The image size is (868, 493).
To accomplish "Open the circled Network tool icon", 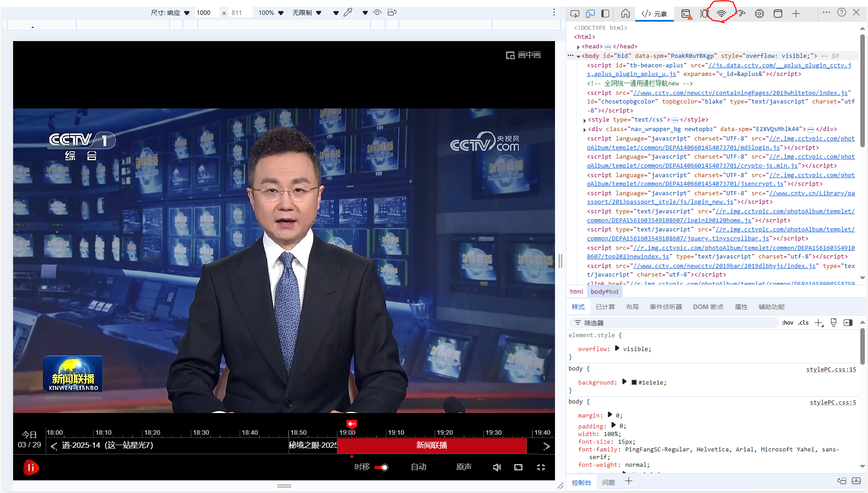I will click(x=721, y=14).
